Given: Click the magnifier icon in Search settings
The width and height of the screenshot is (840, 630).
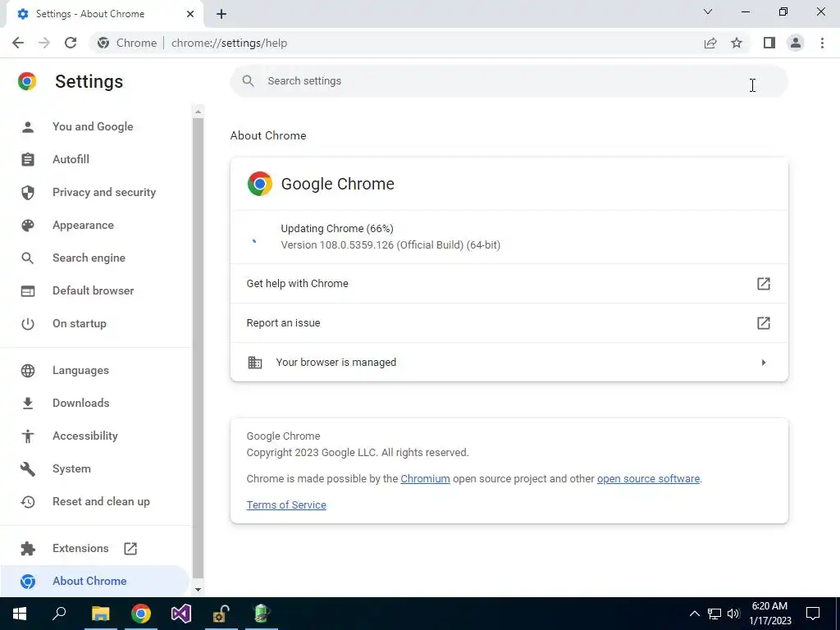Looking at the screenshot, I should tap(248, 81).
